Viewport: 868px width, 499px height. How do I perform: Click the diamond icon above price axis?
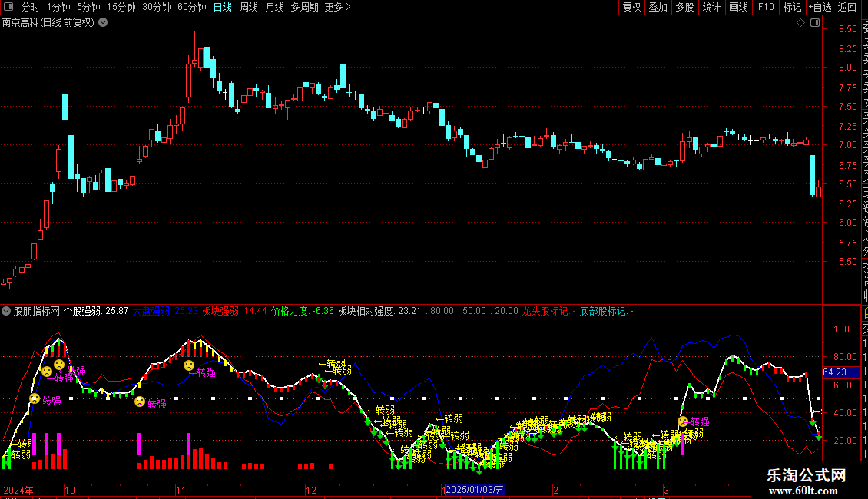800,23
